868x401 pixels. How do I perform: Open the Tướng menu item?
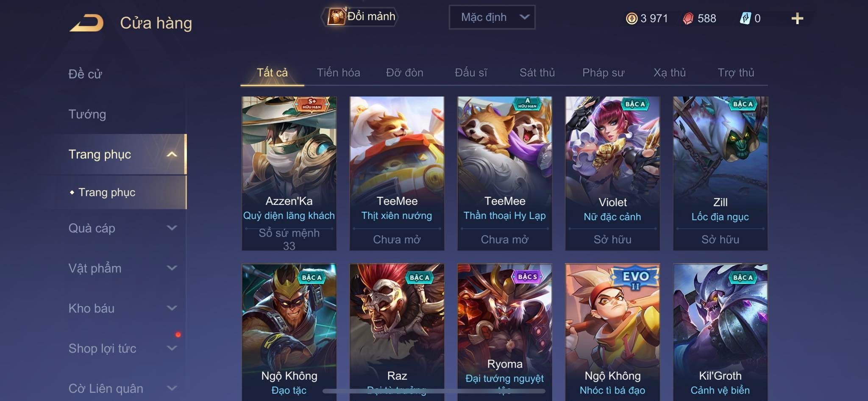pyautogui.click(x=87, y=114)
